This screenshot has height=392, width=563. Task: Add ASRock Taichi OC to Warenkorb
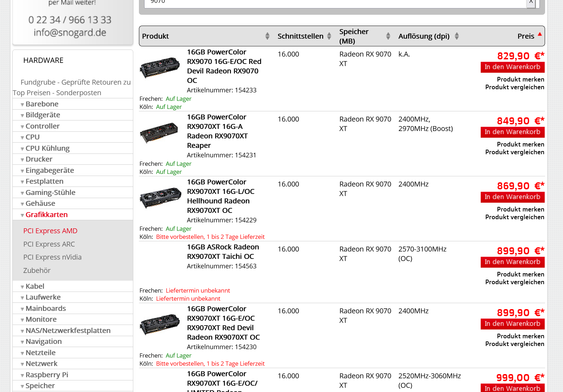[x=512, y=262]
